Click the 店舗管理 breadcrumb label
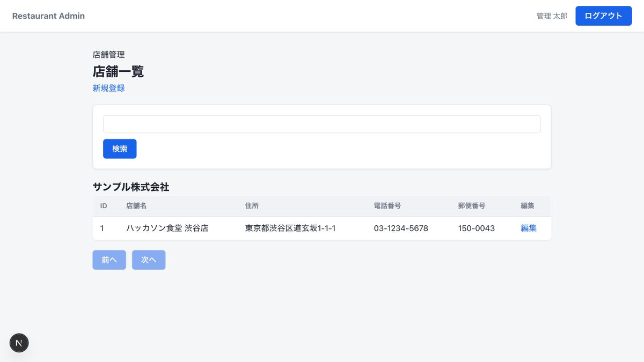This screenshot has width=644, height=362. click(x=109, y=54)
